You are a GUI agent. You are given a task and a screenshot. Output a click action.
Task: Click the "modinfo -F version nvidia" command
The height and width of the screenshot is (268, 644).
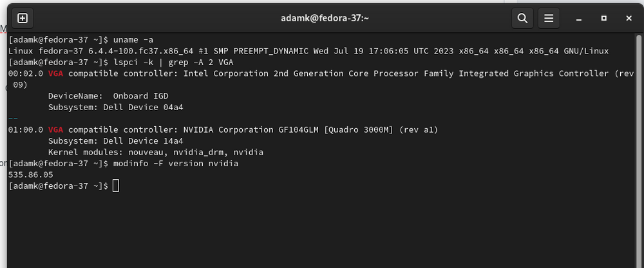click(x=175, y=164)
